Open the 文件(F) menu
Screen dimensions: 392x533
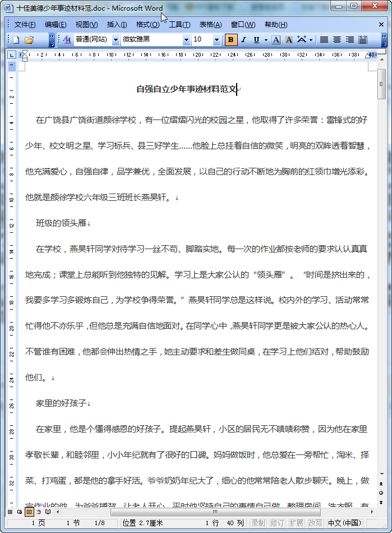[25, 25]
